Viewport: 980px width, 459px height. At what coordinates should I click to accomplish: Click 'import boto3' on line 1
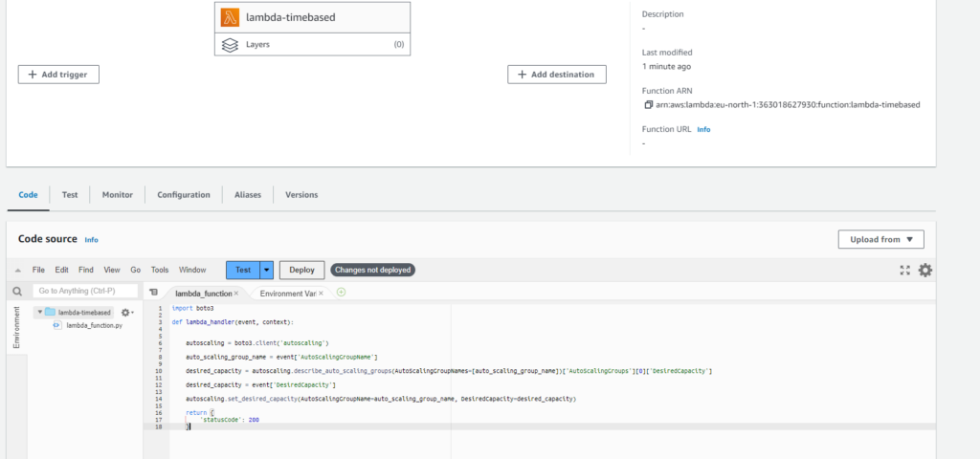(x=193, y=308)
